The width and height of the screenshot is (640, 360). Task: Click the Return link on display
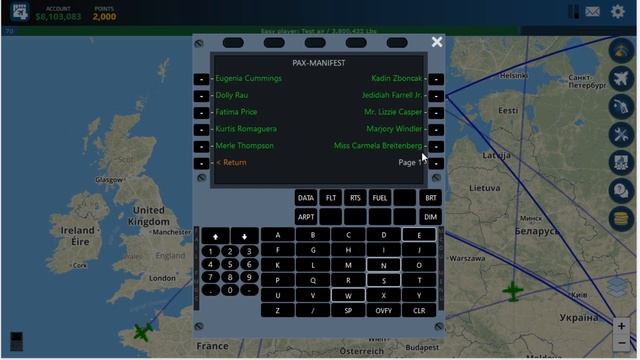point(231,162)
